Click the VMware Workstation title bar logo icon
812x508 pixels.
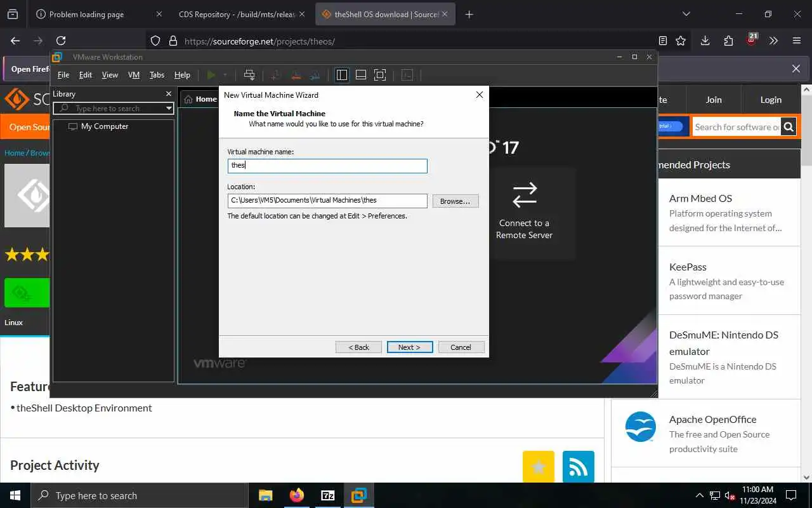(x=57, y=57)
